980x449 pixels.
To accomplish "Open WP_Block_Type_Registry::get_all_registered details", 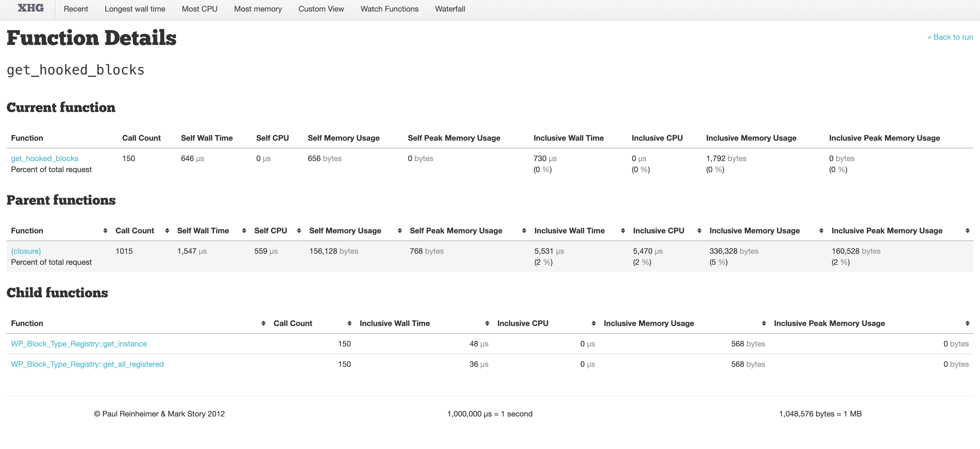I will point(87,364).
